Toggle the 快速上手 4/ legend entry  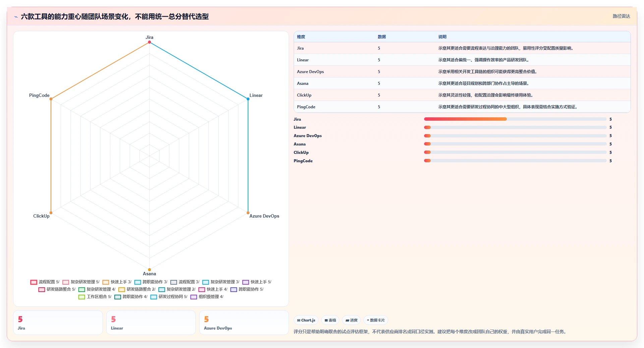pos(213,289)
